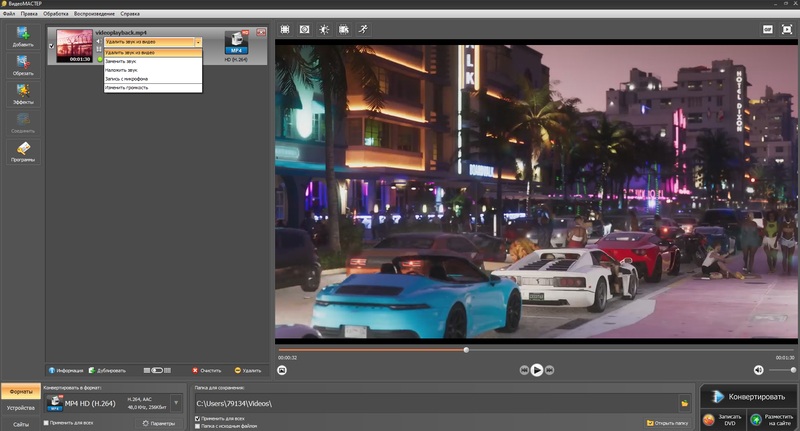This screenshot has width=800, height=431.
Task: Click the GIF creation icon
Action: pyautogui.click(x=767, y=30)
